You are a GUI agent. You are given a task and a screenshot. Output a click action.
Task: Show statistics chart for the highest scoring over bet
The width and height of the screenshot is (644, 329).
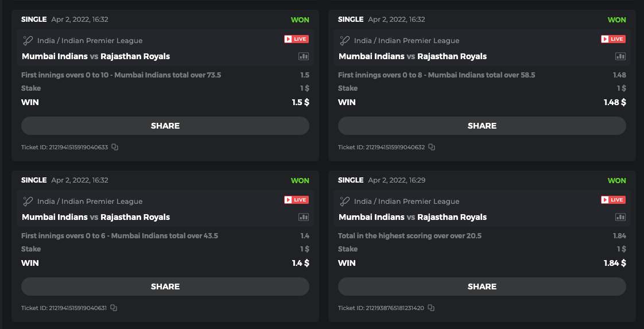(620, 217)
